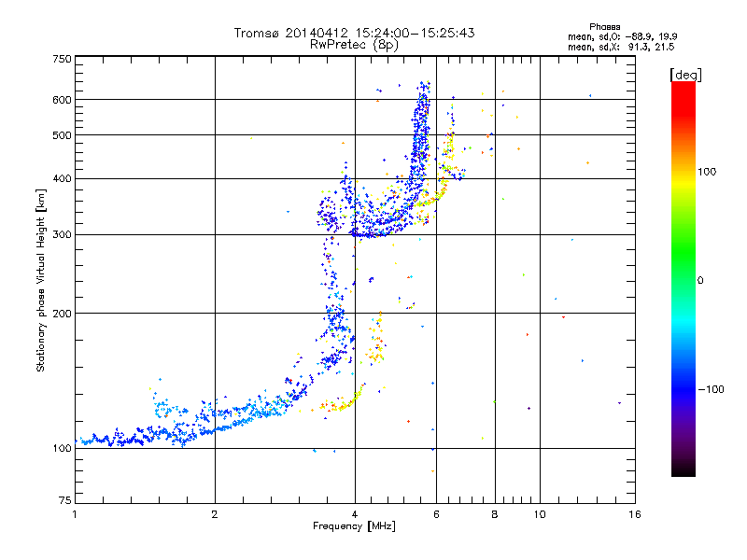Select the 'mean, sd,O: -88.9, 19.9' statistics line
This screenshot has width=747, height=560.
point(622,36)
